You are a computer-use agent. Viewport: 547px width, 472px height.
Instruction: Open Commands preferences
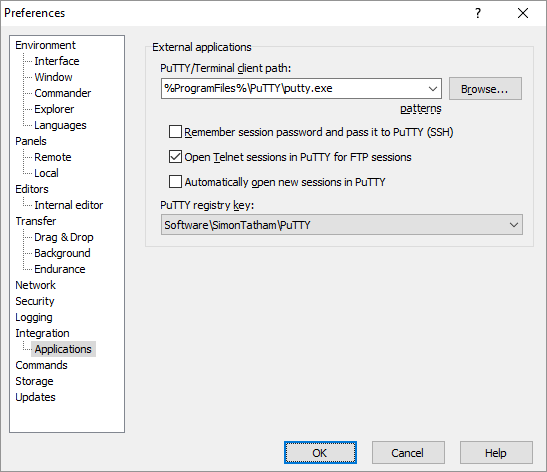click(x=42, y=365)
